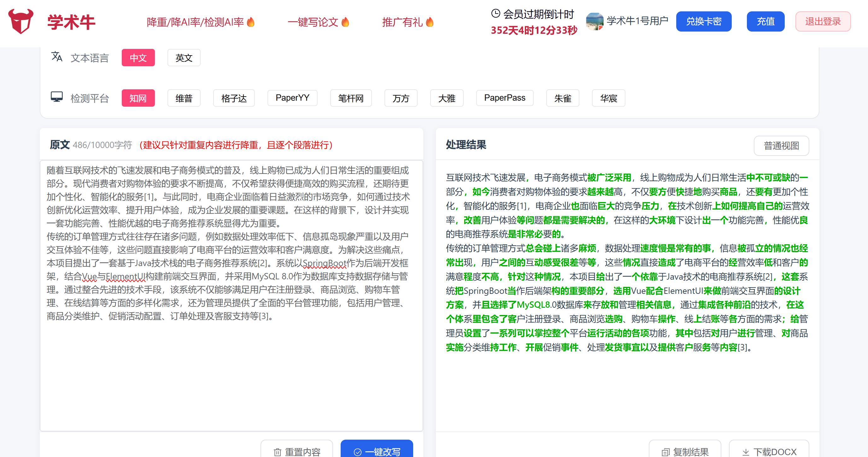Select PaperPass detection platform
Viewport: 868px width, 457px height.
point(505,98)
